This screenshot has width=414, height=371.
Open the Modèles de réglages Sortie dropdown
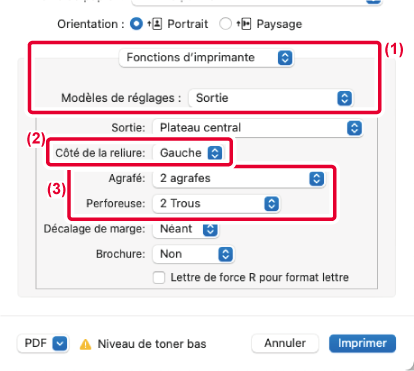pos(271,98)
